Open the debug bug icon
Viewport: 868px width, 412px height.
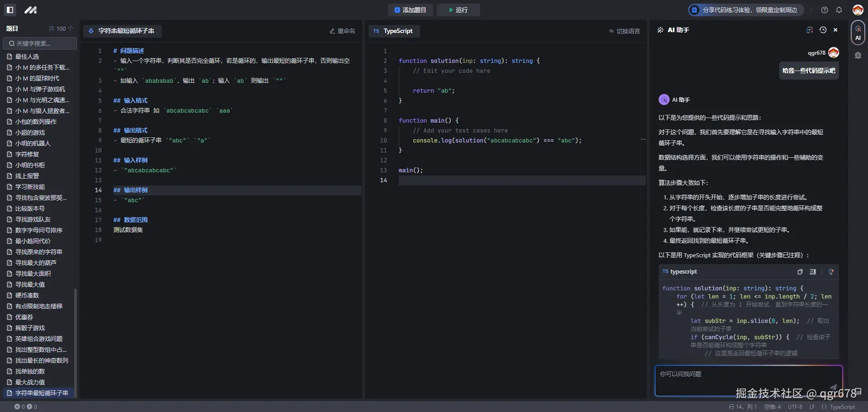858,56
